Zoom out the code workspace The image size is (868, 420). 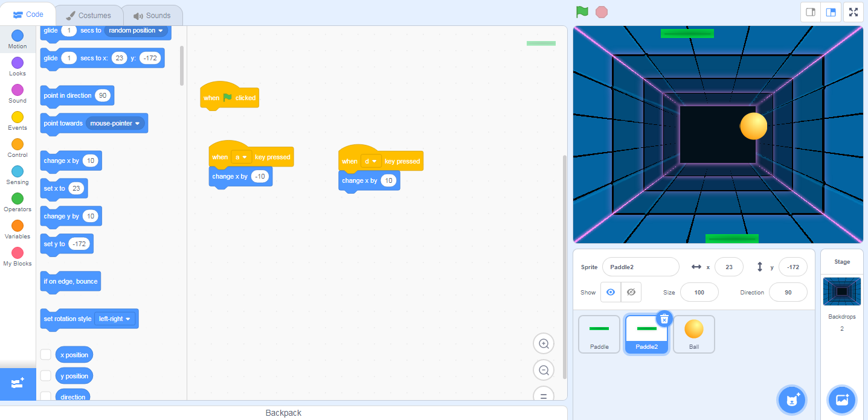point(544,370)
